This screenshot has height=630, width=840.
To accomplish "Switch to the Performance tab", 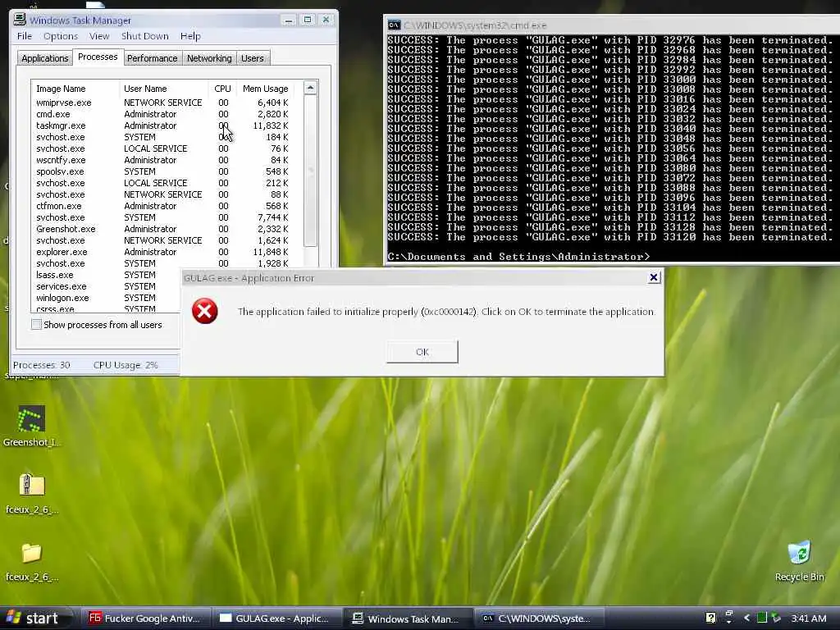I will pos(152,58).
